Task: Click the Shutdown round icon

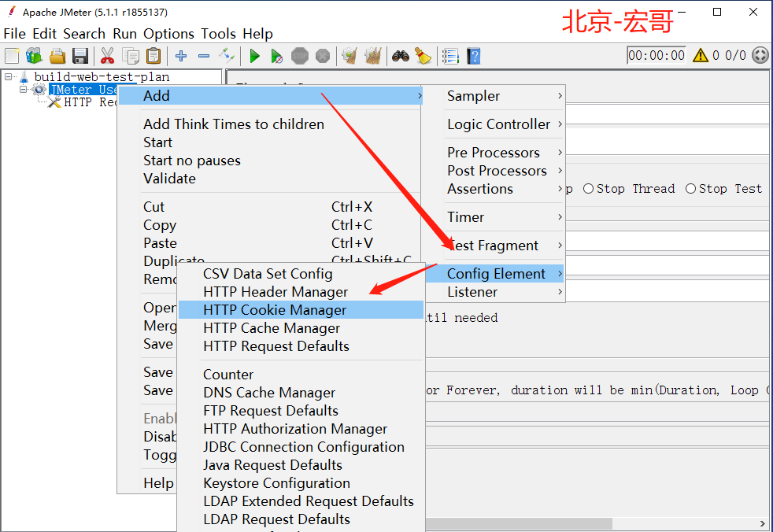Action: pyautogui.click(x=323, y=56)
